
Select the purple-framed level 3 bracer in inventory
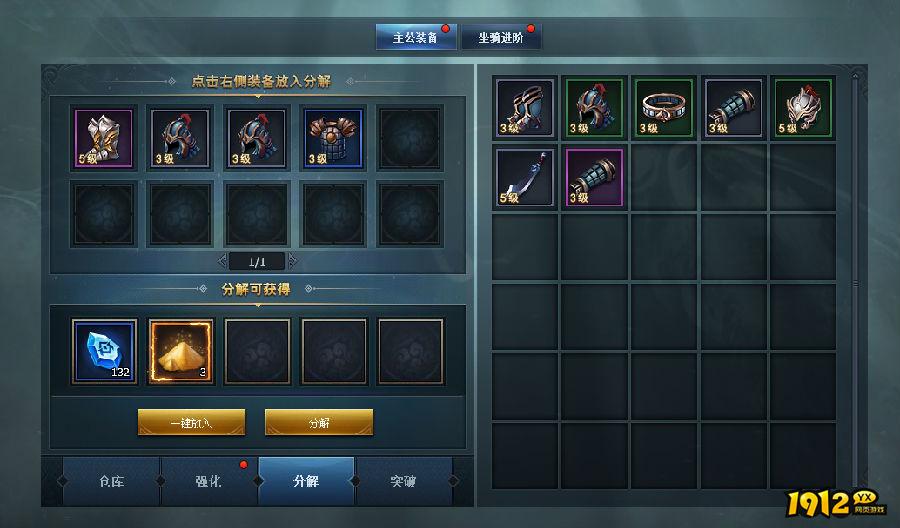coord(594,177)
